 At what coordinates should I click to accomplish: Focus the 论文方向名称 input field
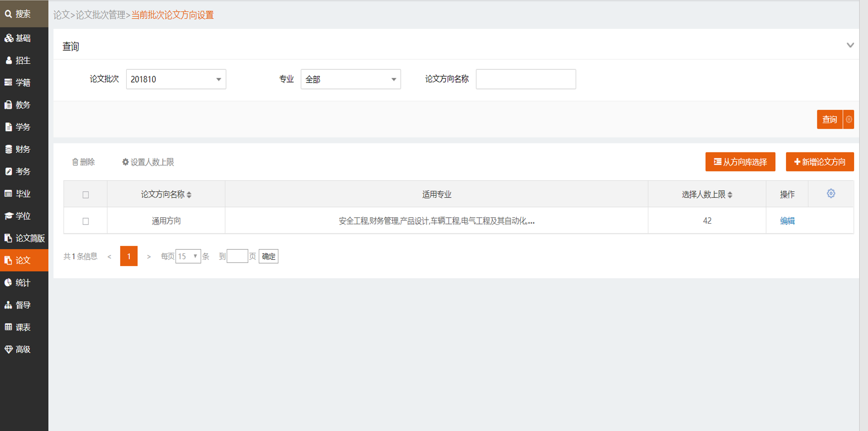point(526,79)
